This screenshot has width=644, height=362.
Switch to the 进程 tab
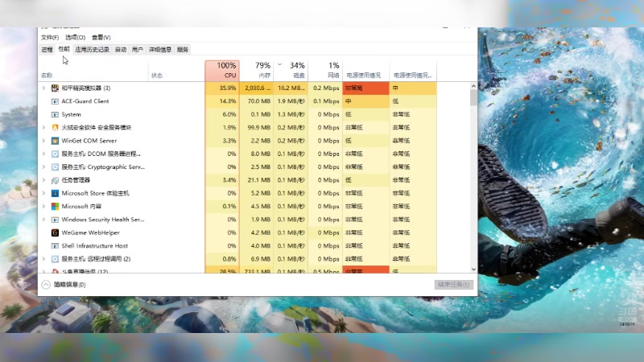tap(47, 50)
